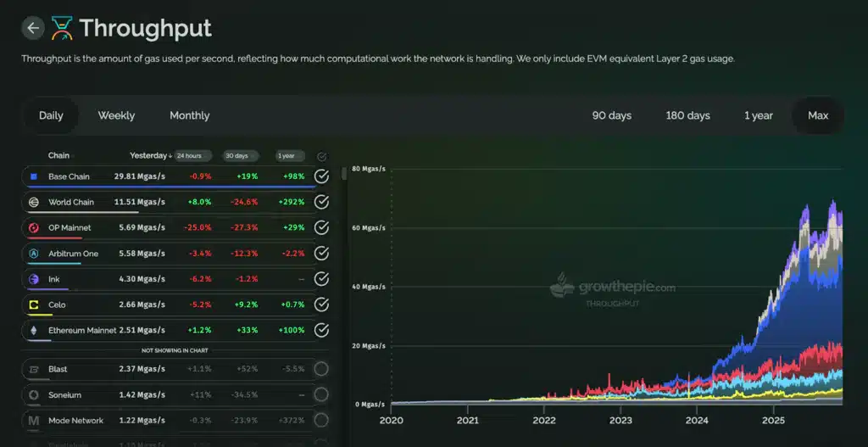Uncheck World Chain from the chart

coord(321,202)
